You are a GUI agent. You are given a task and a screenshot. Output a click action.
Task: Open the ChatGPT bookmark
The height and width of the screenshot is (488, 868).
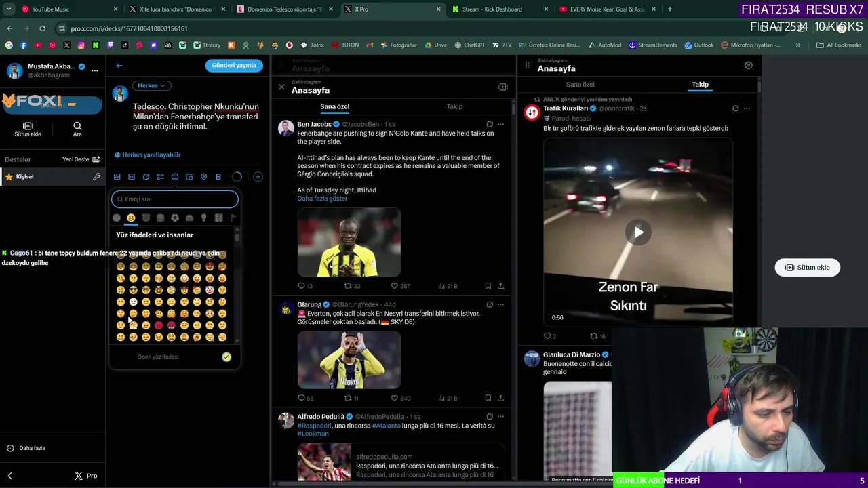[x=469, y=45]
